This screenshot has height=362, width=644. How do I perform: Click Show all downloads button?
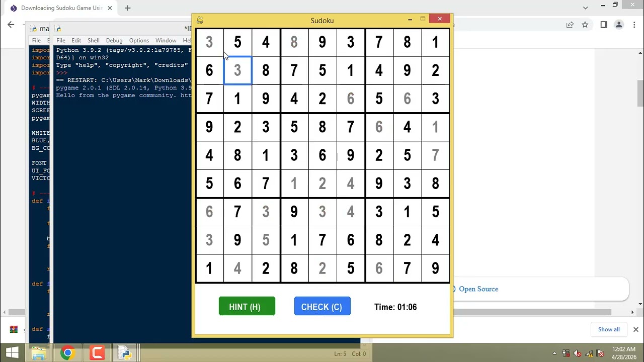[x=609, y=329]
